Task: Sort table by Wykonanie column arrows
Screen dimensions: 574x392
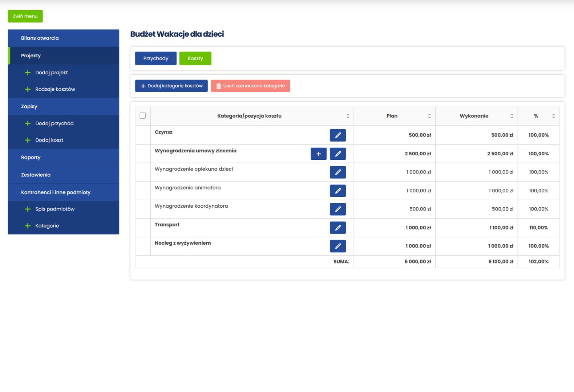Action: point(512,116)
